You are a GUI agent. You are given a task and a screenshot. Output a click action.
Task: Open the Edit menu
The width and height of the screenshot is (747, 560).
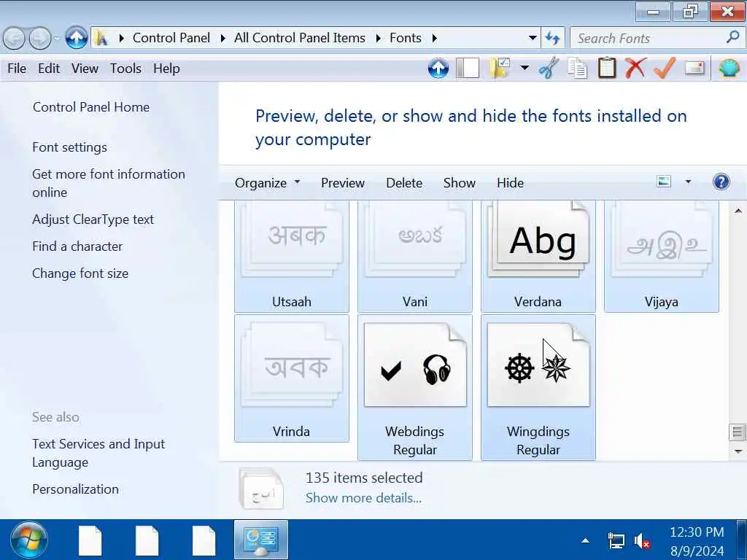pos(49,69)
